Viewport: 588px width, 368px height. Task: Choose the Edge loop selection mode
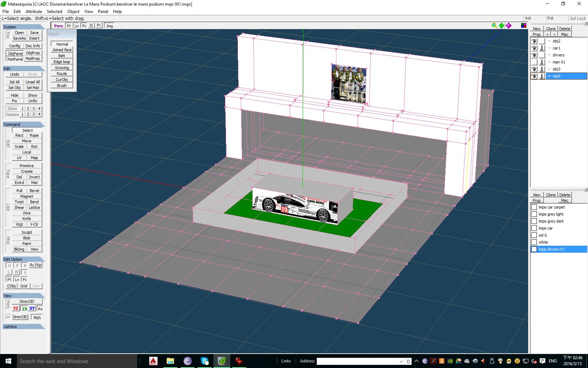62,62
